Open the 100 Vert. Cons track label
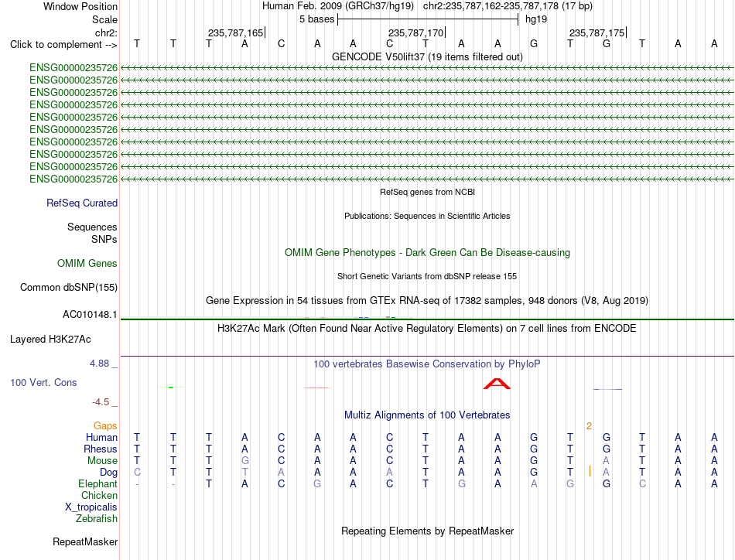 coord(43,382)
